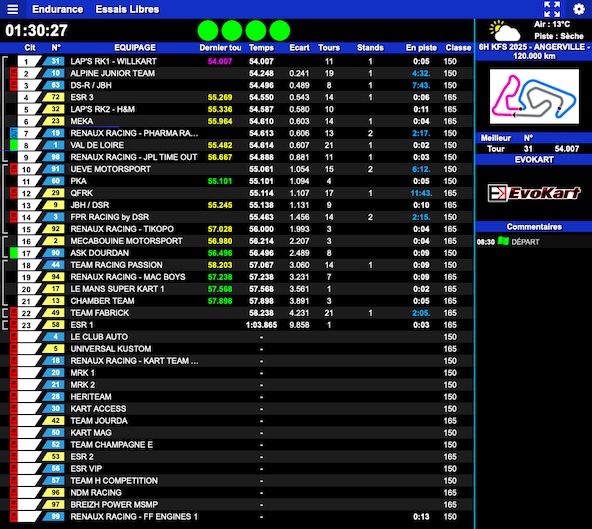Select TEAM FABRICK team name
The height and width of the screenshot is (529, 592).
click(x=99, y=313)
